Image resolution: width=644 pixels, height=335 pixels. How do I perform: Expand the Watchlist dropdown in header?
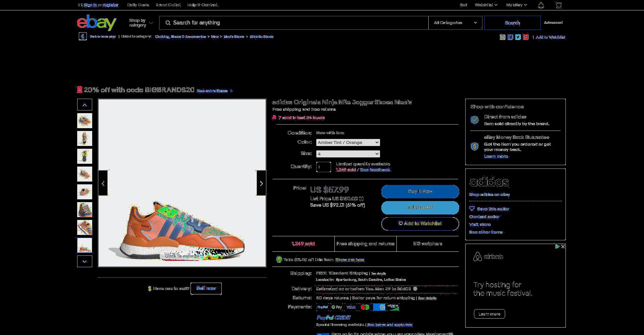pos(486,5)
